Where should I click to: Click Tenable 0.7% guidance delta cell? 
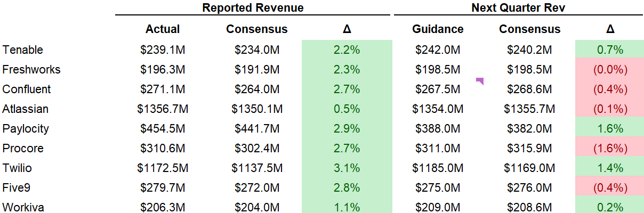click(610, 50)
